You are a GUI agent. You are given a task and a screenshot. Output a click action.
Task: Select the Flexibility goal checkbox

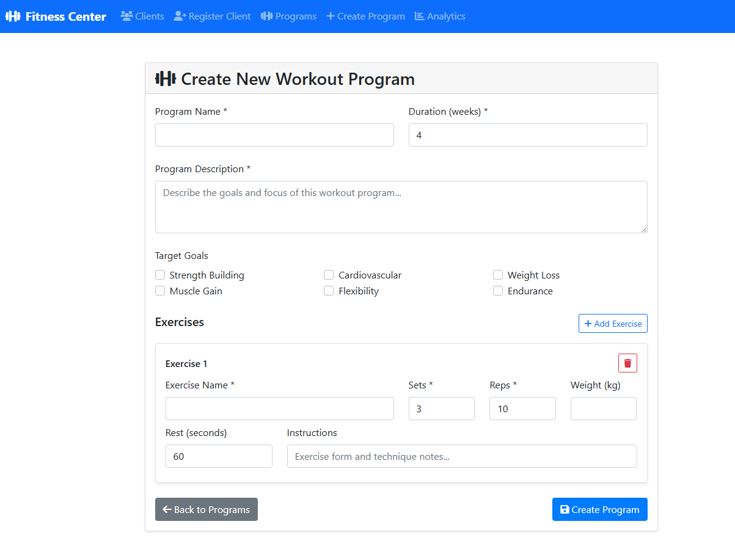329,291
